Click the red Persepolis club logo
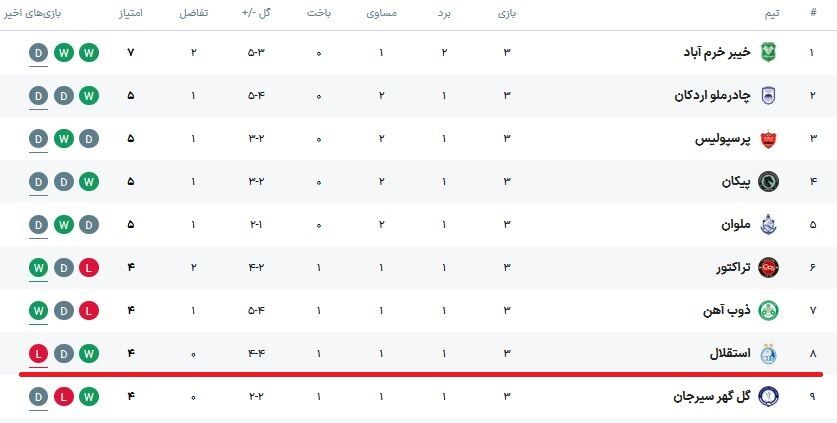 point(768,139)
